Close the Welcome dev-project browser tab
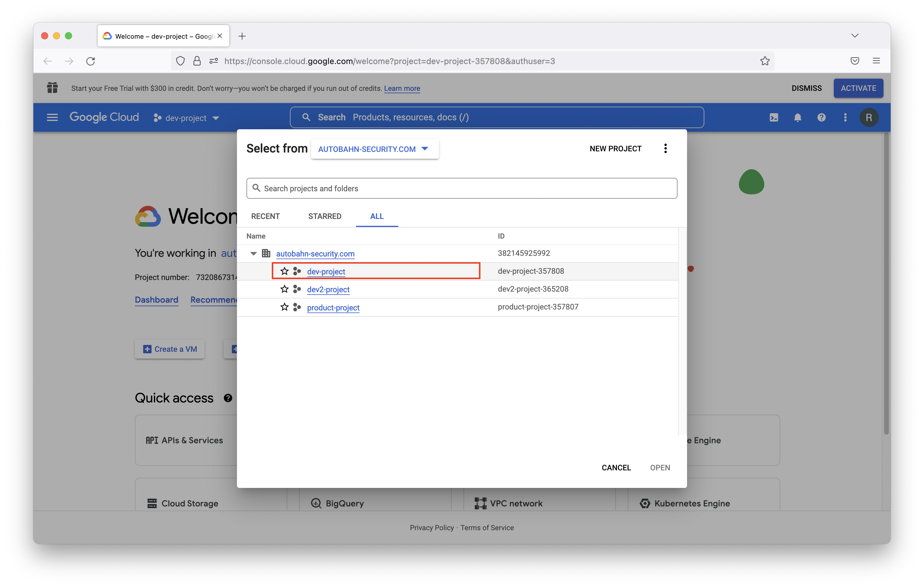Screen dimensions: 924x588 (x=220, y=36)
